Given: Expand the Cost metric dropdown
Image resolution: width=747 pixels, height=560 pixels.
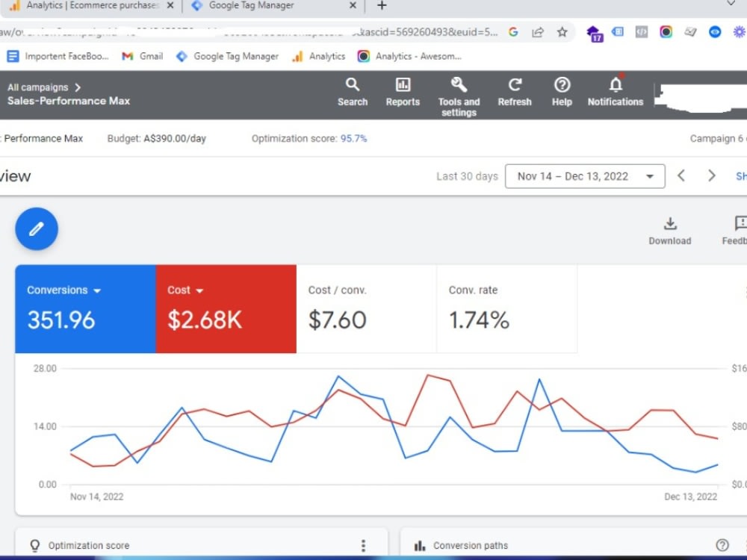Looking at the screenshot, I should (x=199, y=291).
